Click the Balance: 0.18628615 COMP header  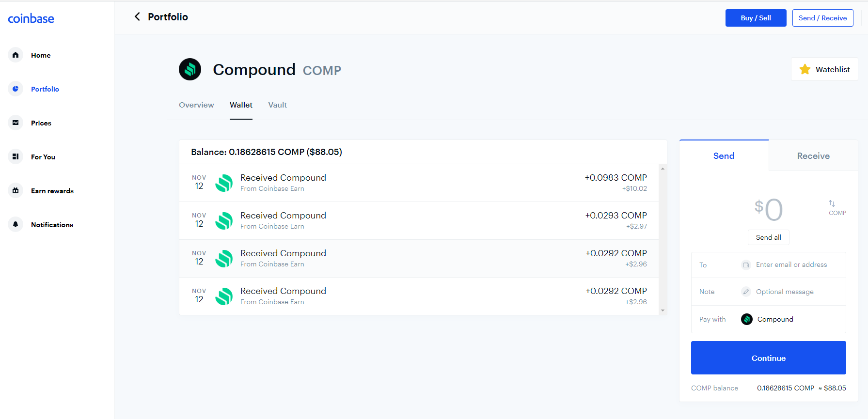(267, 152)
